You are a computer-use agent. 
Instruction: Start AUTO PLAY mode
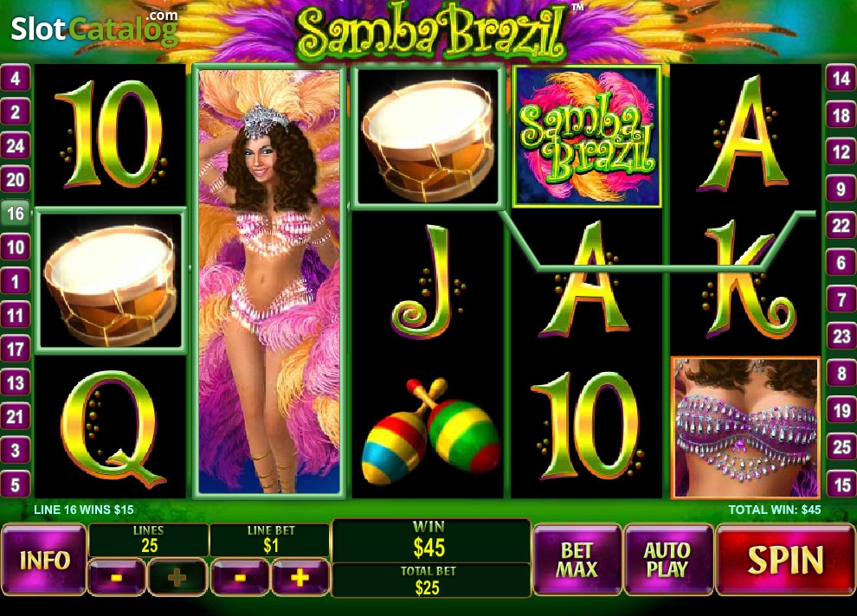pyautogui.click(x=668, y=559)
